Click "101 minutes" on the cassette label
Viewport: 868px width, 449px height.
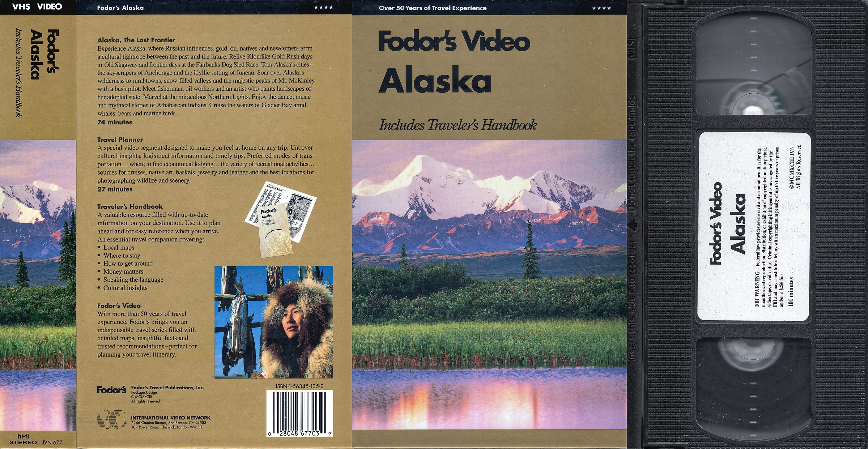tap(791, 292)
